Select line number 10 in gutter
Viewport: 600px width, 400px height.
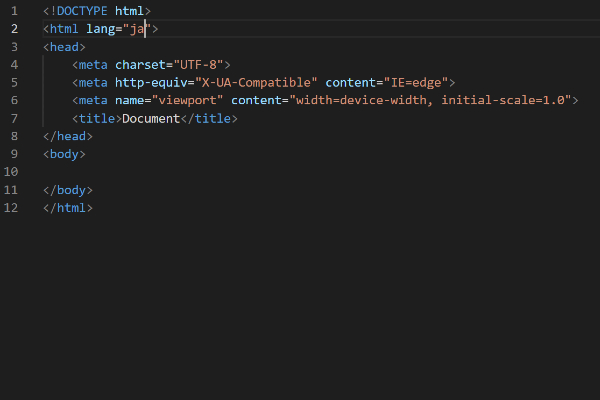click(11, 172)
